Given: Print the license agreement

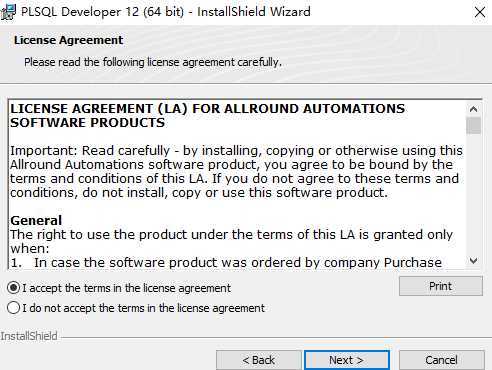Looking at the screenshot, I should (441, 286).
